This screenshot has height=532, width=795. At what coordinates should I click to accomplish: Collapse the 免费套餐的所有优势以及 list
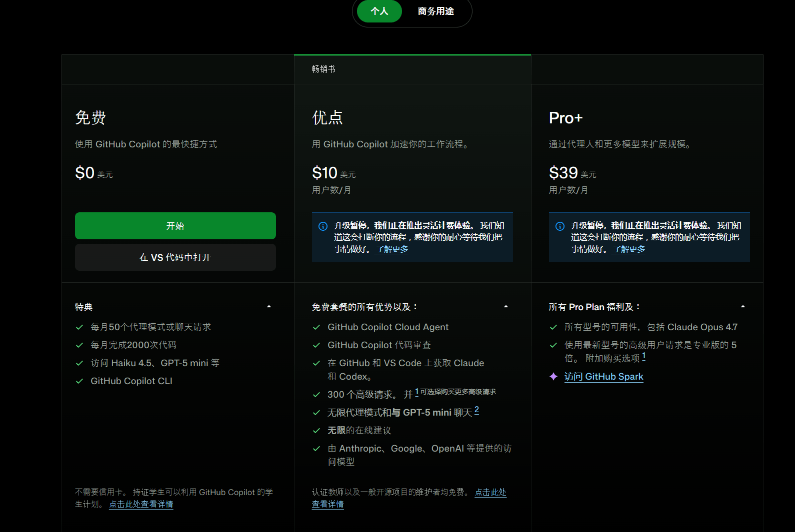click(506, 306)
